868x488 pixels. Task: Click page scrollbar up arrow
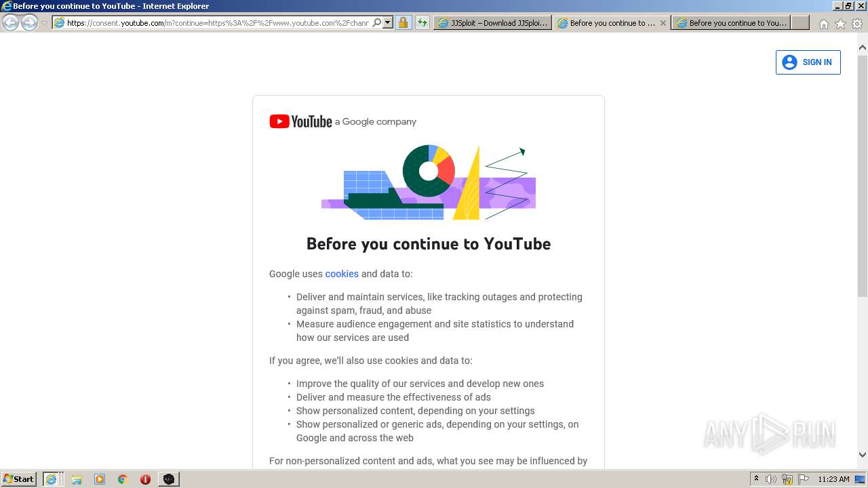click(863, 48)
